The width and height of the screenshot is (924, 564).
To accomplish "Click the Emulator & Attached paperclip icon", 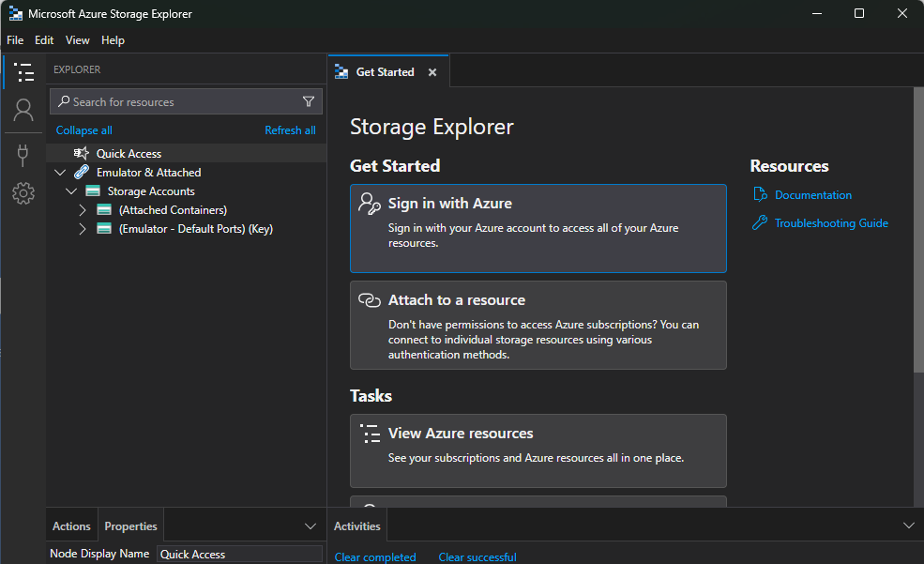I will 82,172.
